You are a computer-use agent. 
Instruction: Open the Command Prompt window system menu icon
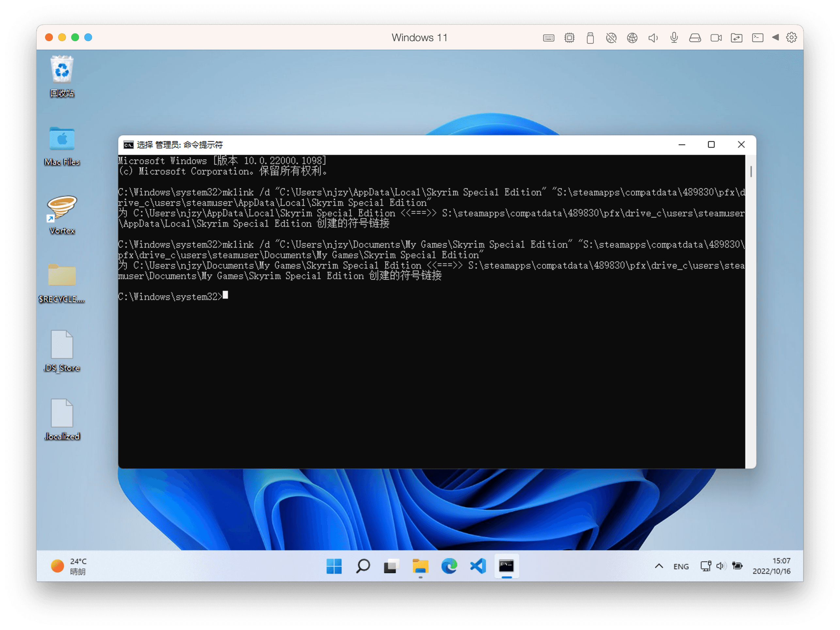128,145
